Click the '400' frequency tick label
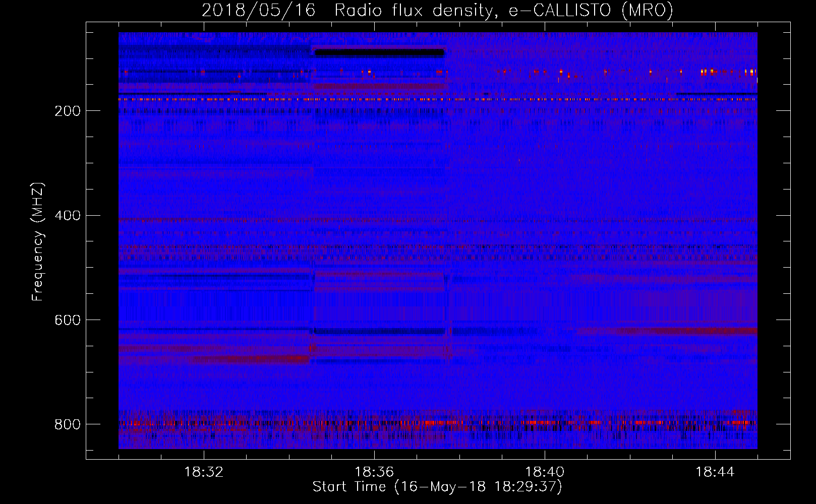816x504 pixels. coord(68,216)
